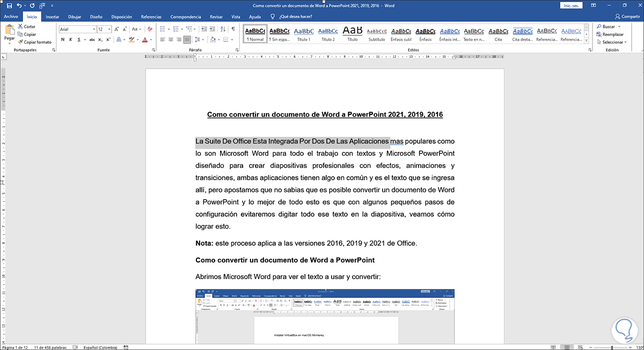Undo the last action

[x=18, y=6]
